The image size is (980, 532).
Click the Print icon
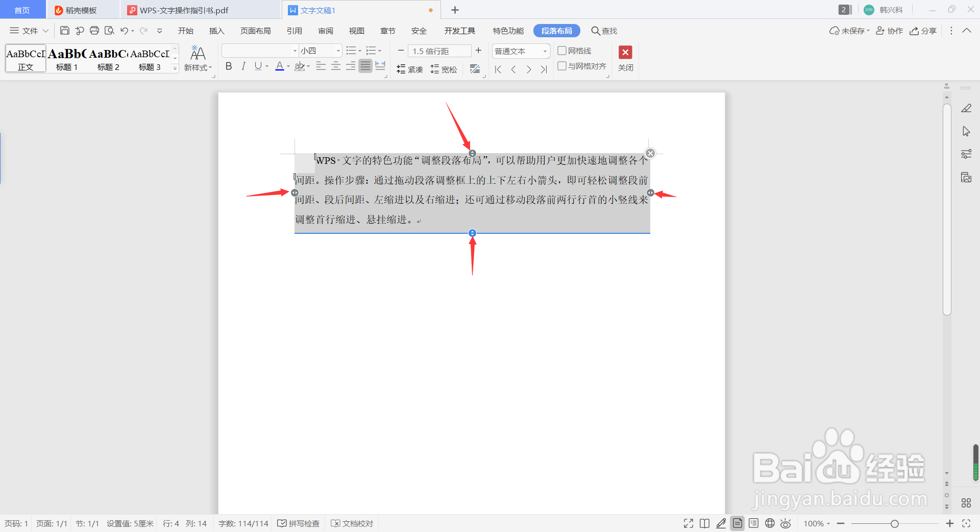pos(94,31)
